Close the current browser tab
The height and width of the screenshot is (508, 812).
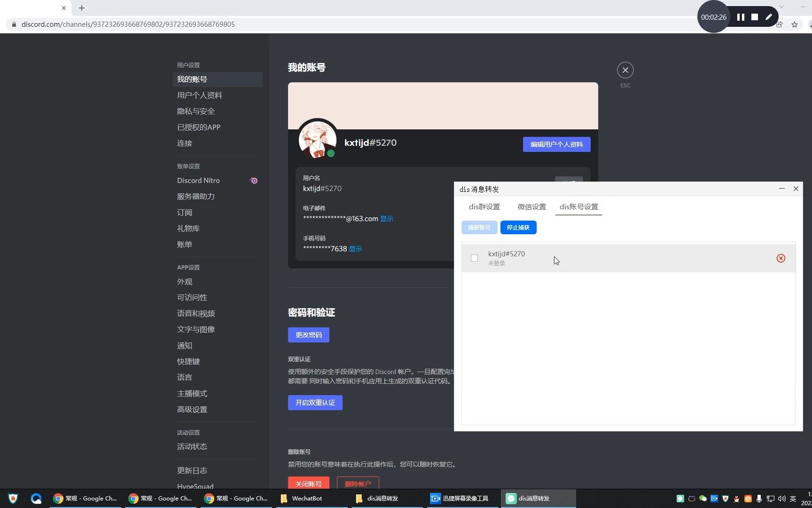coord(64,8)
